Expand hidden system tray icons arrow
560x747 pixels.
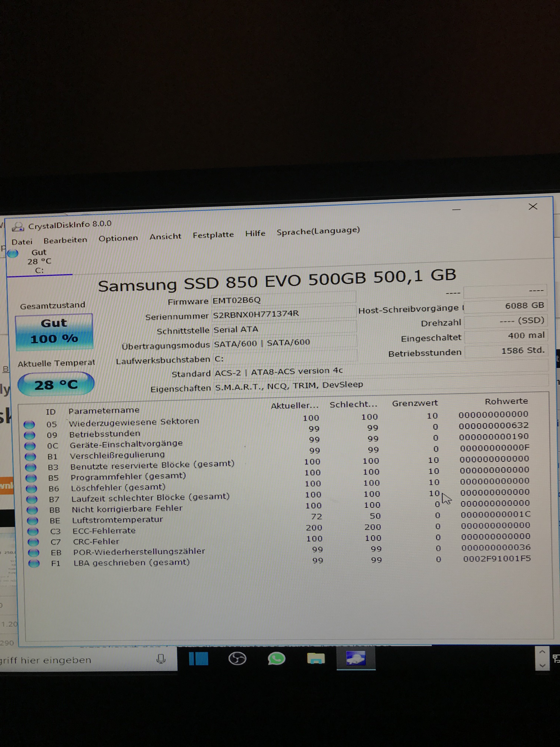coord(542,651)
